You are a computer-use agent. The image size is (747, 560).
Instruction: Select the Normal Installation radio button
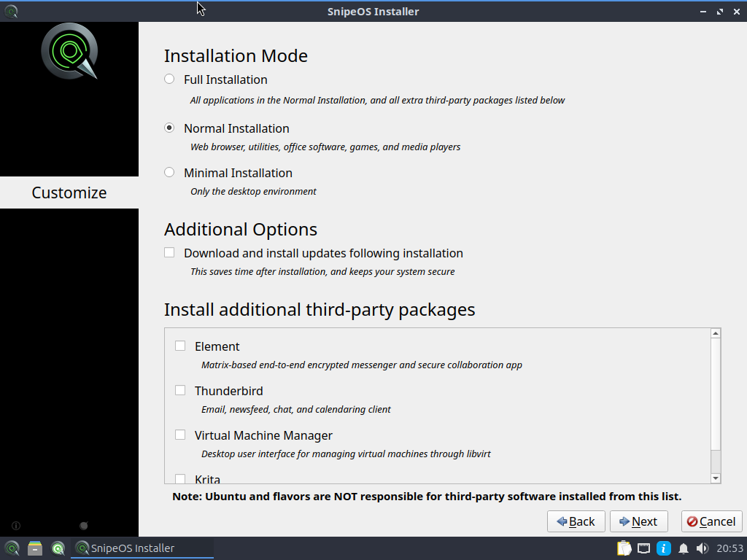pos(169,128)
